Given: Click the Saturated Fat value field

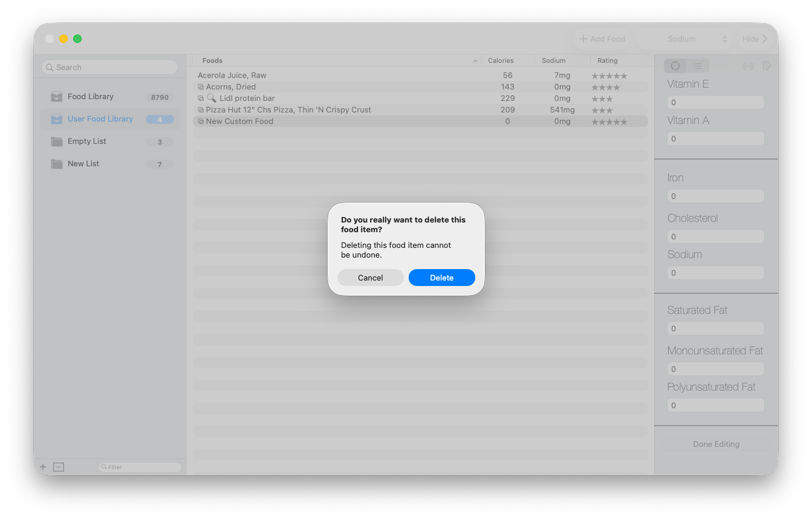Looking at the screenshot, I should coord(716,328).
